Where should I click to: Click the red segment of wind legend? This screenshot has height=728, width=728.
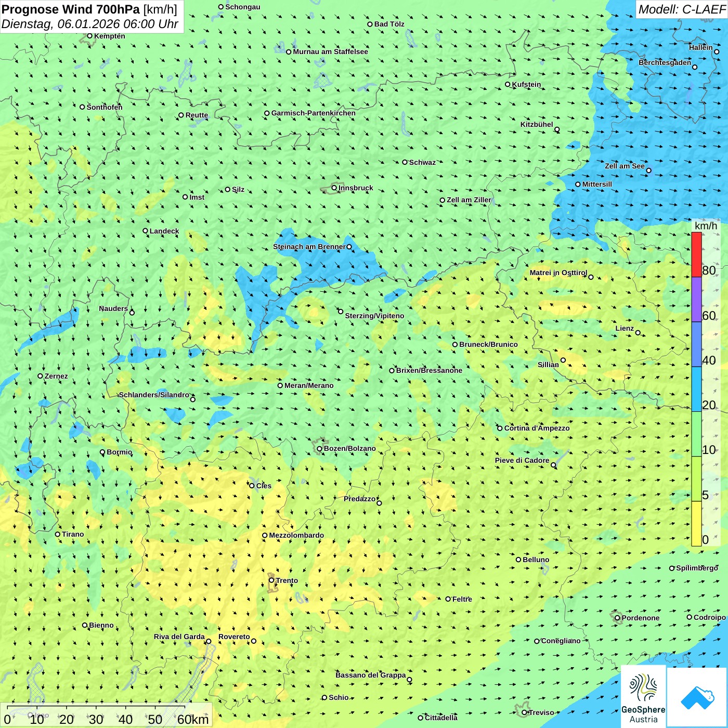pos(696,254)
